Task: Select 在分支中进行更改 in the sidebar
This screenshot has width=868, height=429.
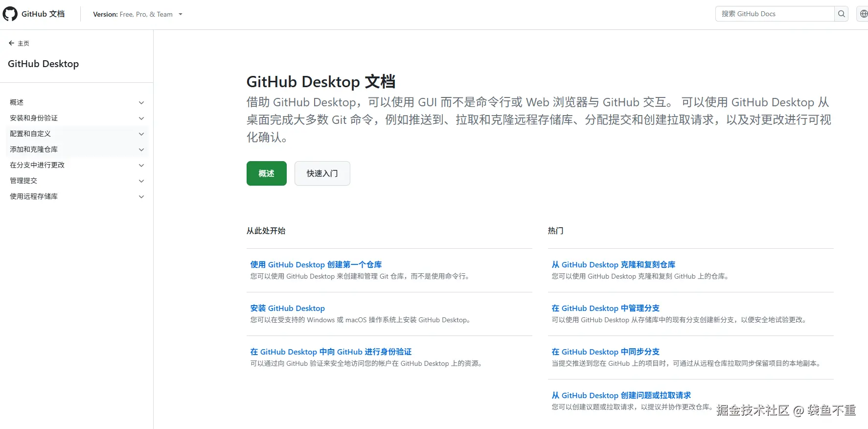Action: click(37, 165)
